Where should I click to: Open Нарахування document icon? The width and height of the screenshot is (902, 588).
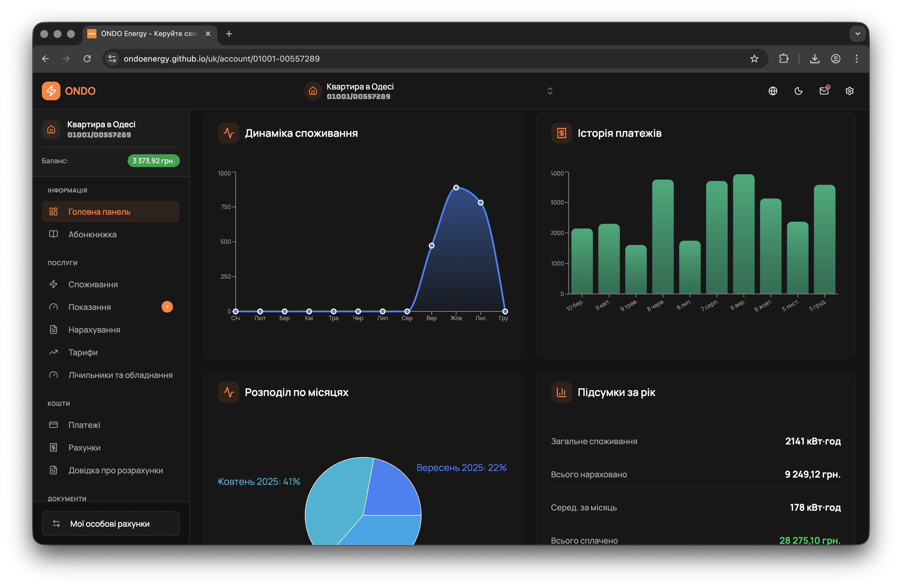(x=54, y=330)
